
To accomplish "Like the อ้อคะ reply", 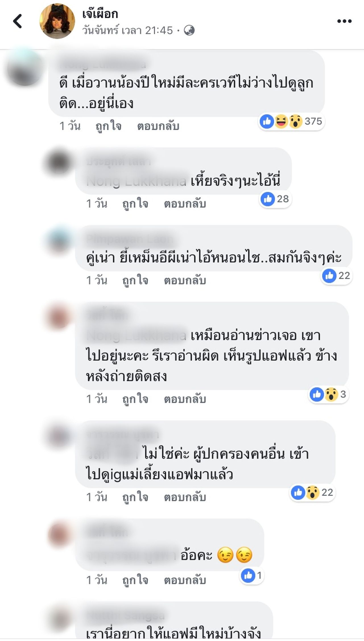I will [135, 580].
